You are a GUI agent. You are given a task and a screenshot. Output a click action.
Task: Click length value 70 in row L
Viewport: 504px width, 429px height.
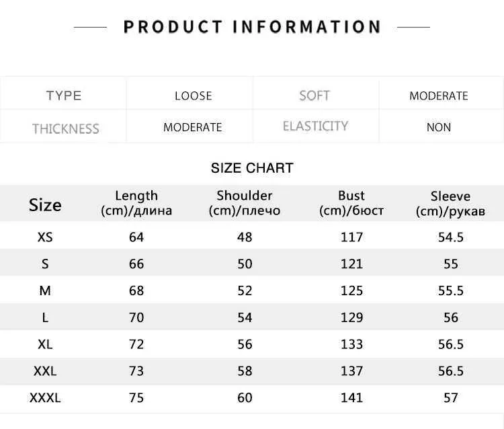(136, 317)
